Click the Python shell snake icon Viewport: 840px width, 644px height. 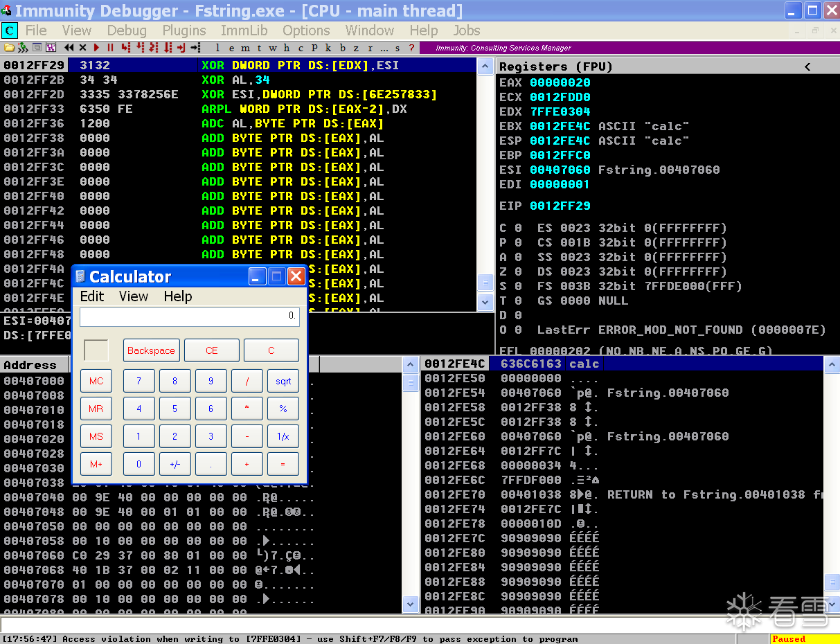tap(23, 48)
